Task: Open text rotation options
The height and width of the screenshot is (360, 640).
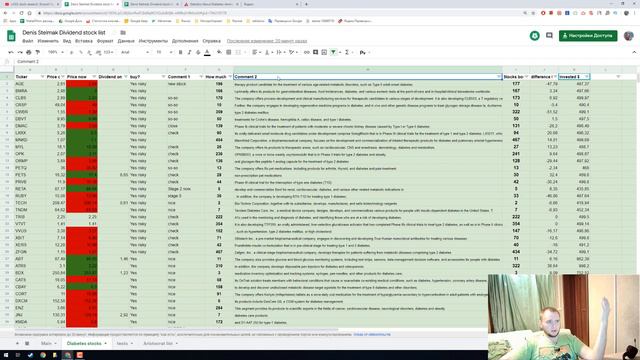Action: 292,52
